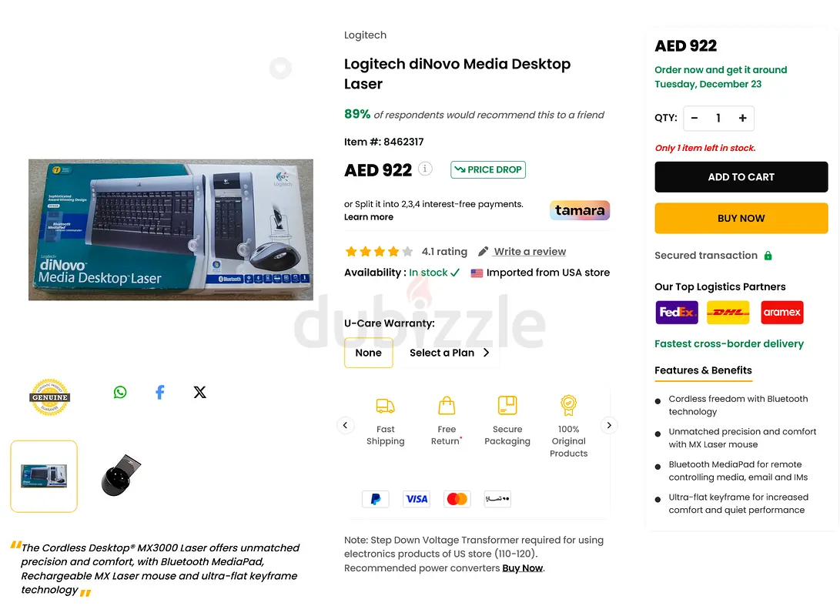This screenshot has height=616, width=840.
Task: Select the black receiver thumbnail image
Action: [121, 476]
